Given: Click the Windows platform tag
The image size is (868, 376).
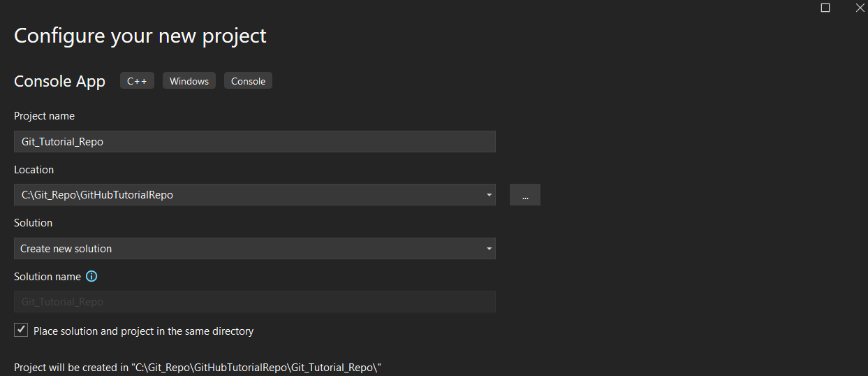Looking at the screenshot, I should [x=189, y=81].
